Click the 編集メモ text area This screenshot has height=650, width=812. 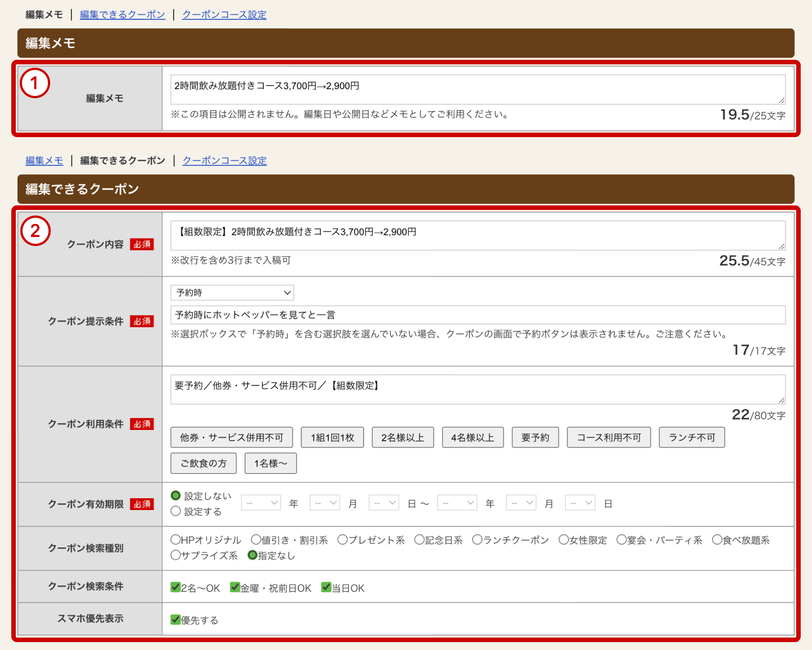click(478, 90)
